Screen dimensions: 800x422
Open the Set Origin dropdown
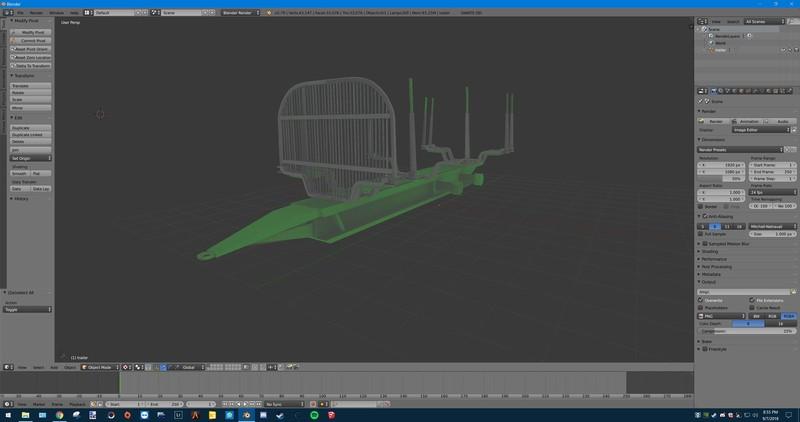click(x=30, y=158)
